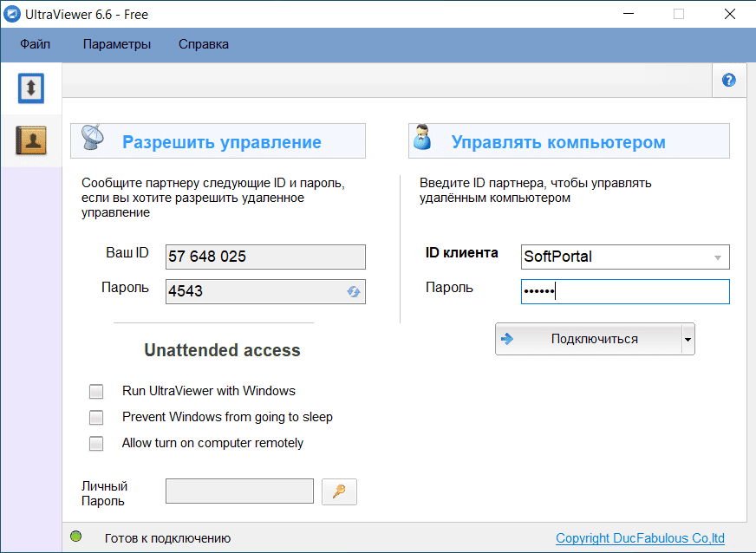Screen dimensions: 756x553
Task: Toggle Prevent Windows from going to sleep
Action: tap(96, 417)
